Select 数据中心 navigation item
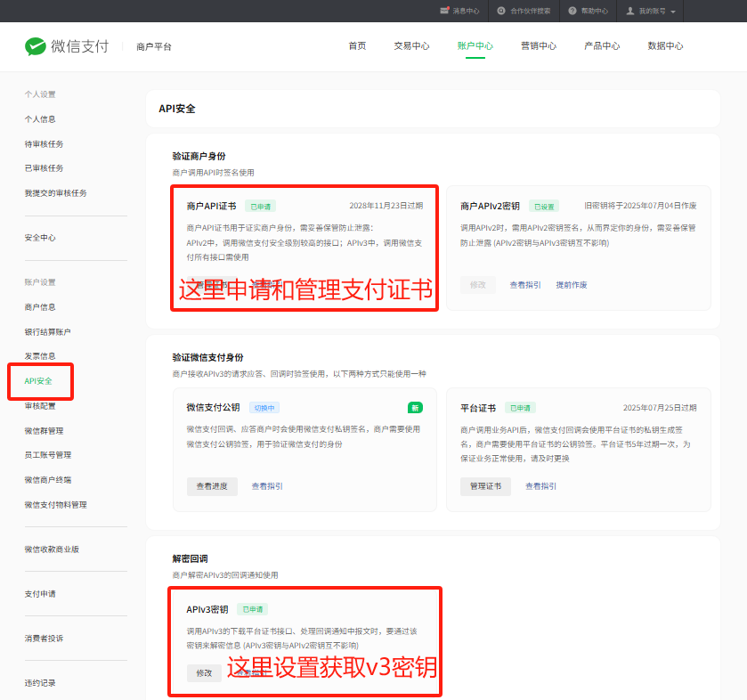 click(665, 46)
